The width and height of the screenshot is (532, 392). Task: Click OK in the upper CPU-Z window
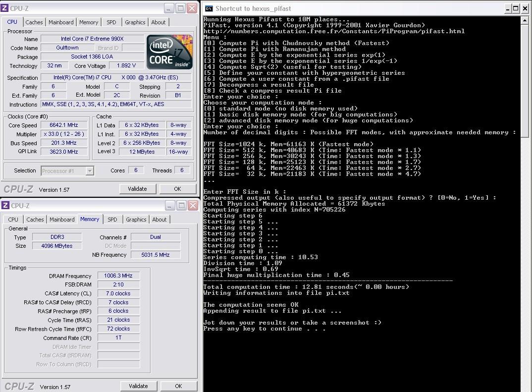click(177, 189)
